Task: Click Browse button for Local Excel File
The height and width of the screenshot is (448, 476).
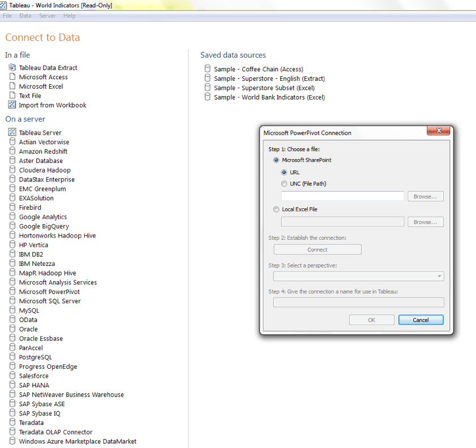Action: 425,222
